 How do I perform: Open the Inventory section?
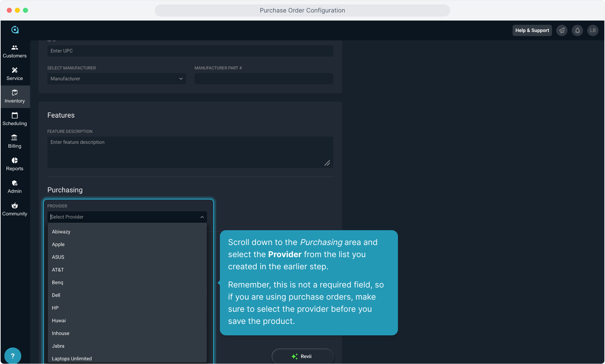(x=15, y=97)
